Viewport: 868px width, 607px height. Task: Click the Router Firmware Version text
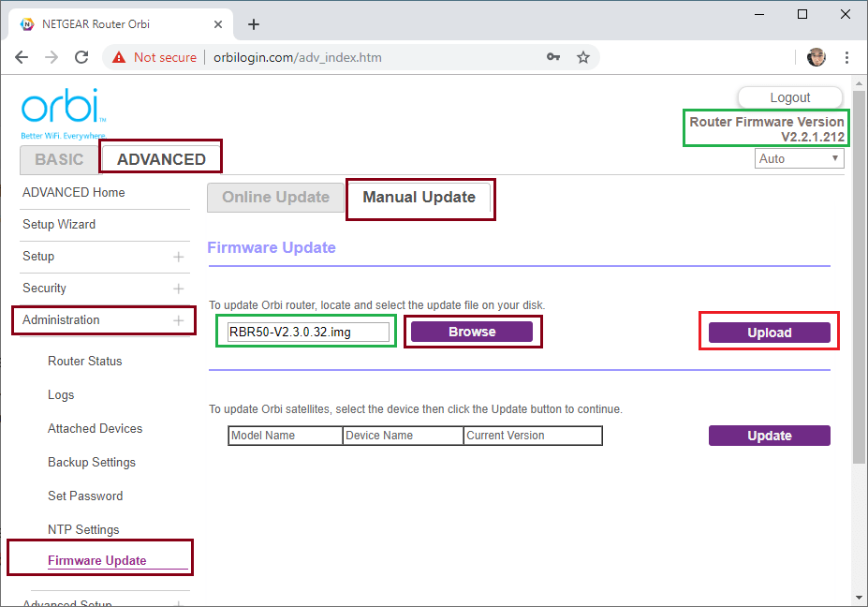pos(767,129)
